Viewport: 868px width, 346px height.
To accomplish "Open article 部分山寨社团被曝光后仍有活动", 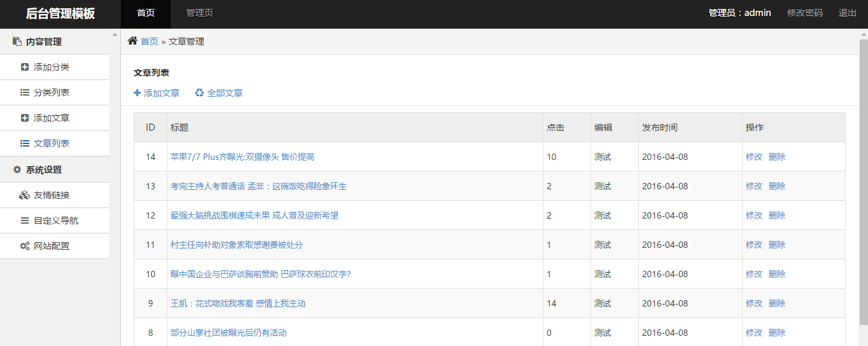I will [x=228, y=333].
